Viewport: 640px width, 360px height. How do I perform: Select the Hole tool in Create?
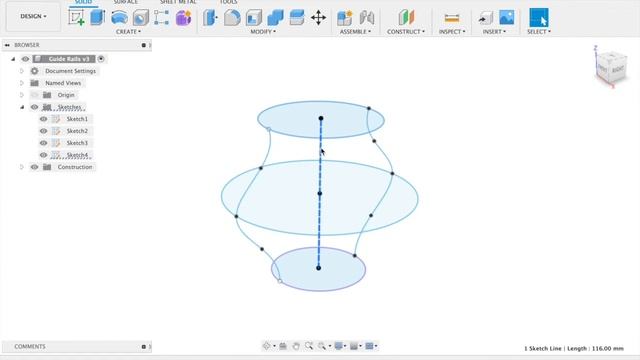141,18
